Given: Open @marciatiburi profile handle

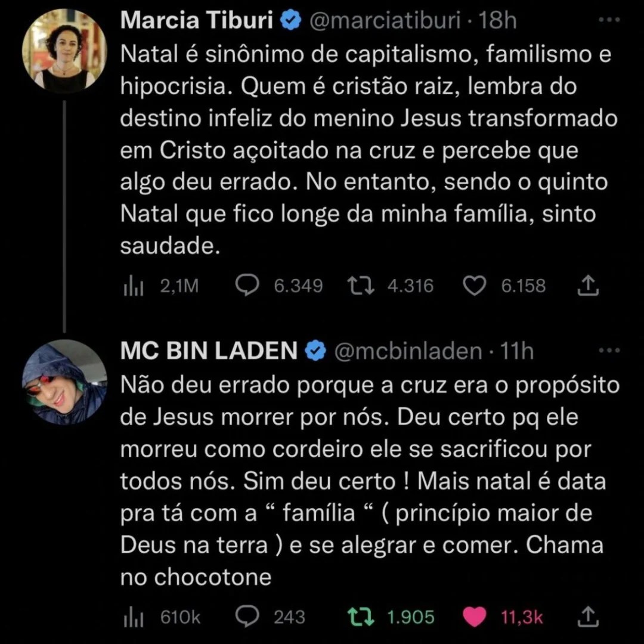Looking at the screenshot, I should pos(388,18).
